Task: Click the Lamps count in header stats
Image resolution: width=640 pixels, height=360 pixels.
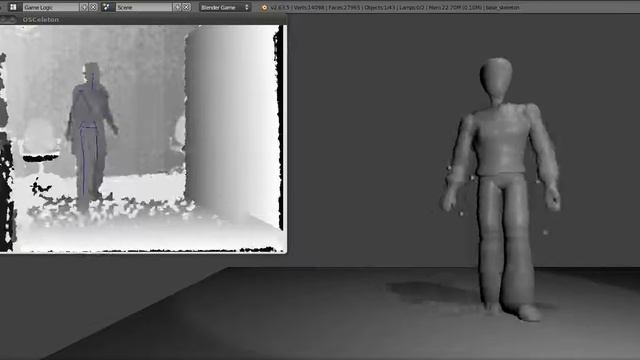Action: coord(412,7)
